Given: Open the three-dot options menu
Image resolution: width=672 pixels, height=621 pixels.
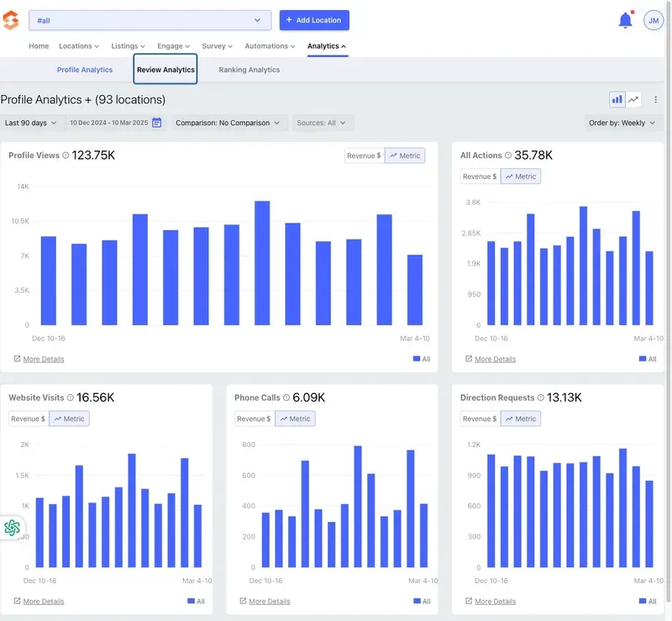Looking at the screenshot, I should (655, 99).
